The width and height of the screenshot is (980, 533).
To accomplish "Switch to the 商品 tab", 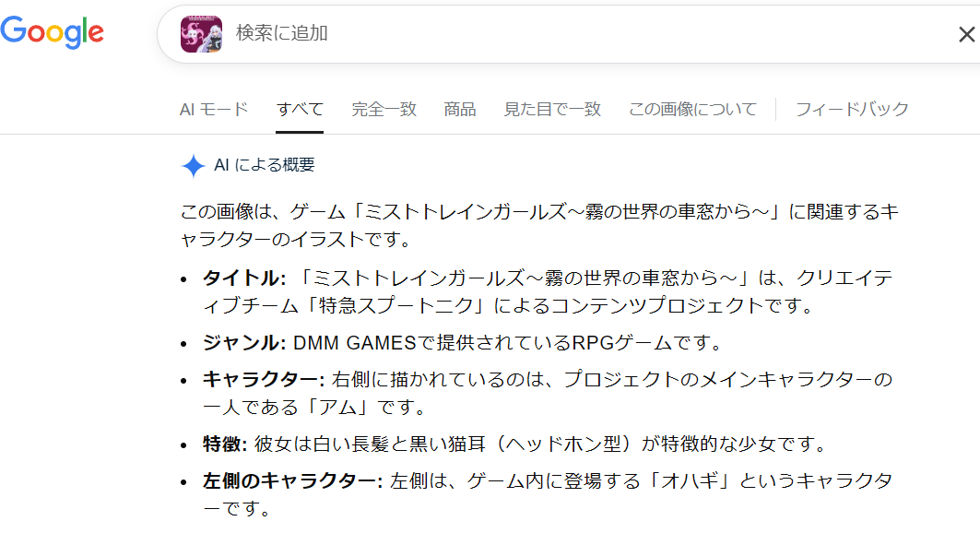I will pos(460,109).
